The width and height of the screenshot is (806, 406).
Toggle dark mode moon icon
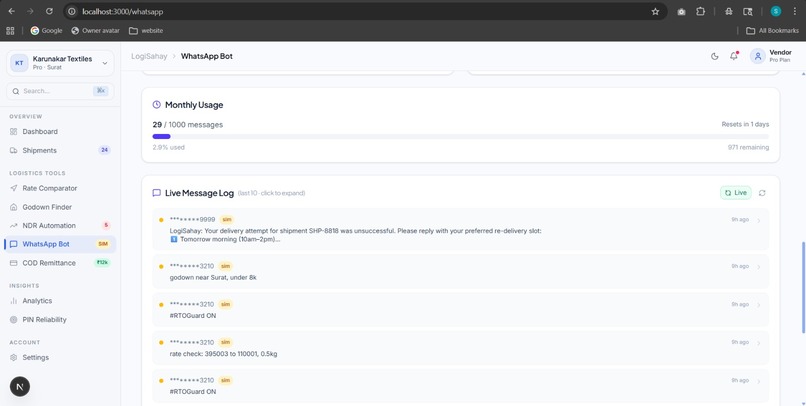715,56
